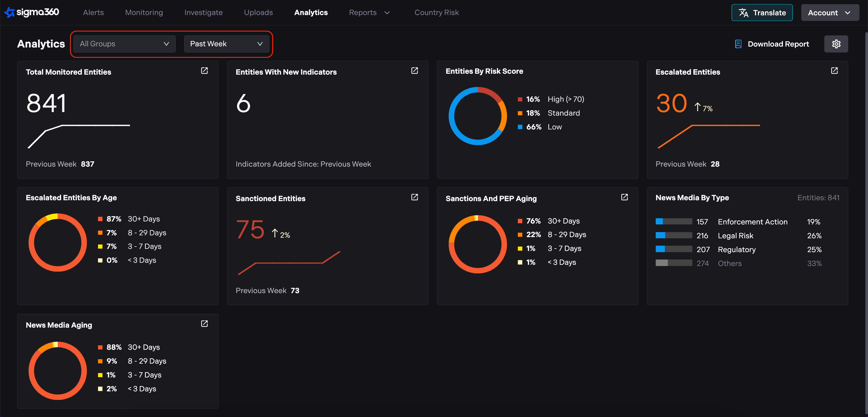
Task: Open News Media Aging expand icon
Action: [x=204, y=324]
